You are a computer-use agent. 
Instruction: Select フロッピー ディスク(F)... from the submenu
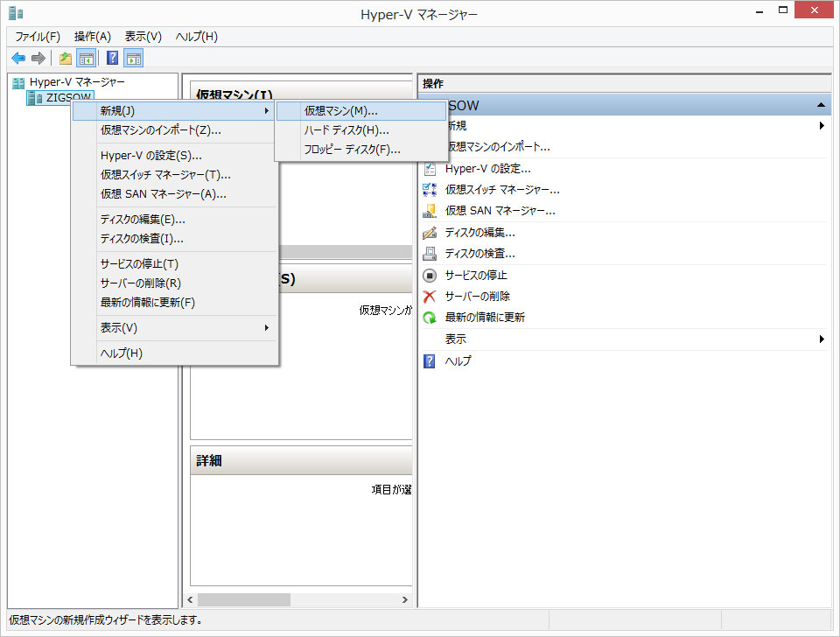(x=361, y=150)
